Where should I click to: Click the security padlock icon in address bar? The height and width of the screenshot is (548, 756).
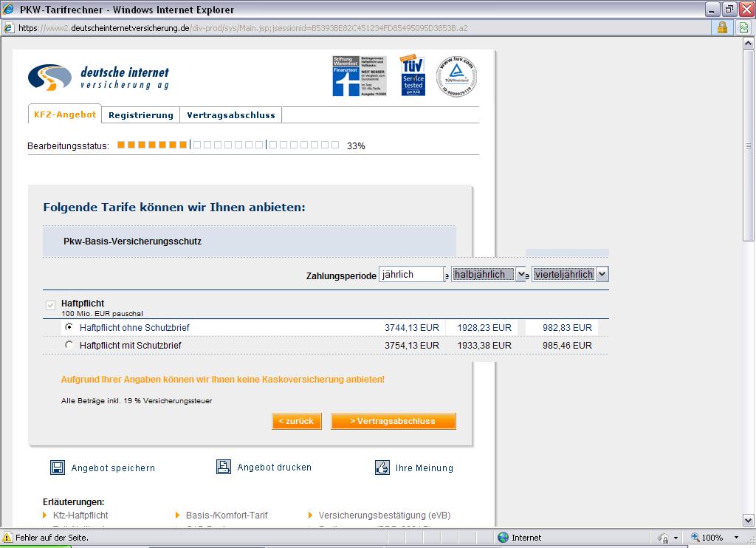point(722,28)
